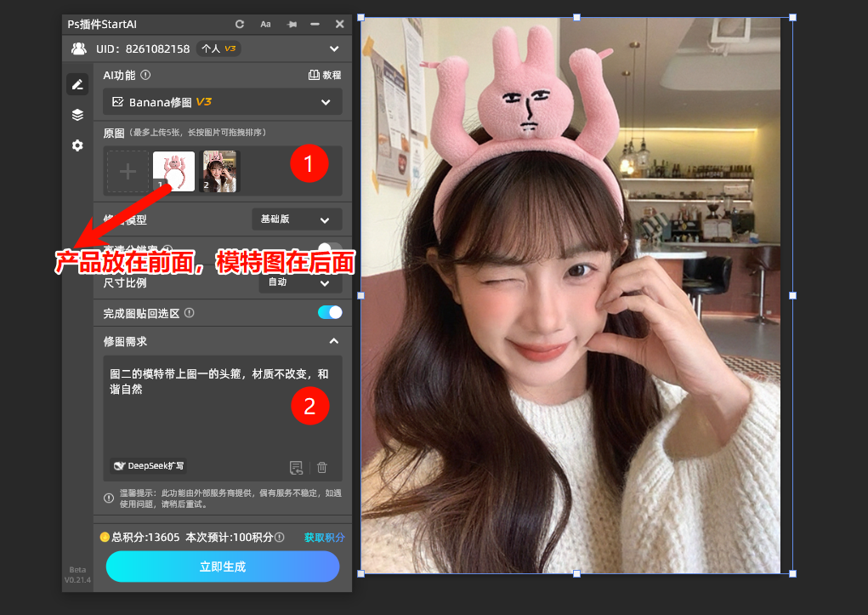Select the pencil edit sidebar icon
Screen dimensions: 868x615
(x=77, y=84)
